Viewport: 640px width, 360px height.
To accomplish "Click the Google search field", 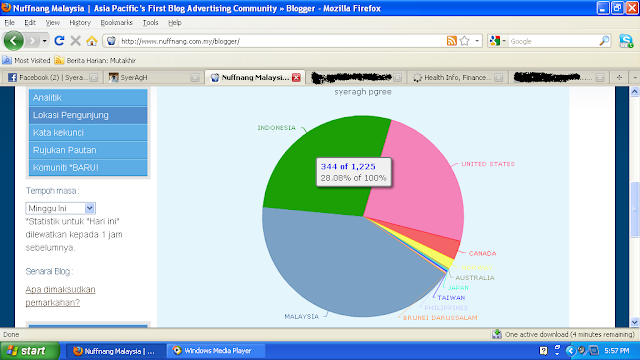I will [553, 41].
